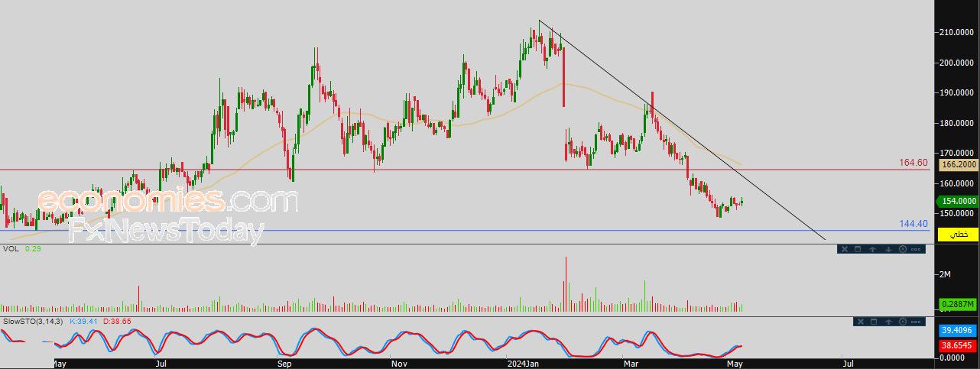Screen dimensions: 980x369
Task: Click the 190.0000 price axis label
Action: pyautogui.click(x=957, y=92)
